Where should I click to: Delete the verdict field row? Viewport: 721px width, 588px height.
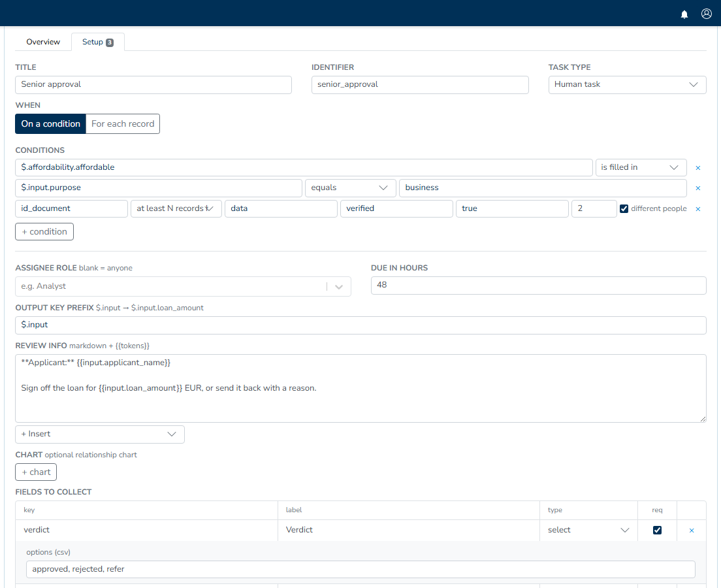(x=692, y=531)
